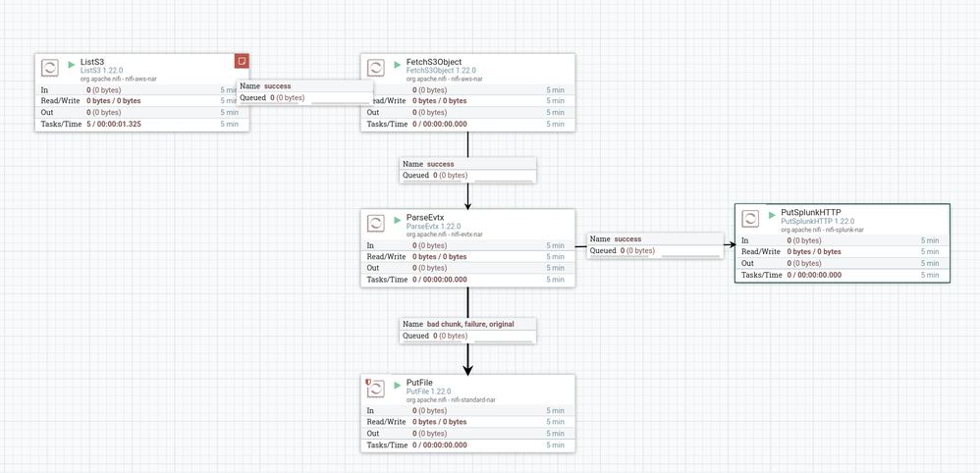Click the 'org.apache.nifi - nifi-evtx-nar' bundle text
980x473 pixels.
point(445,235)
